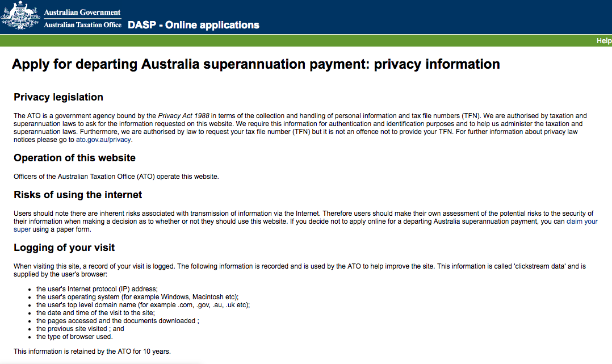
Task: Click the 'Officers of the Australian Taxation Office' sentence
Action: point(116,177)
